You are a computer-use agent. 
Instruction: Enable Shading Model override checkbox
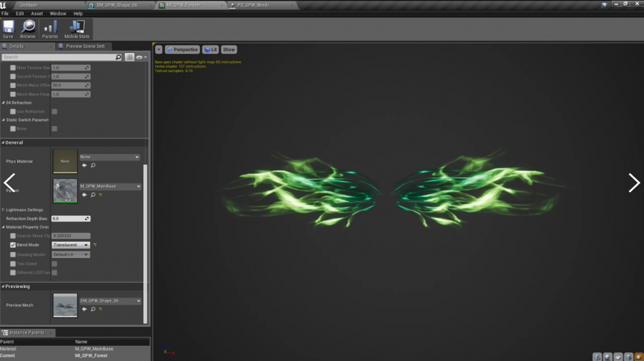pyautogui.click(x=12, y=255)
